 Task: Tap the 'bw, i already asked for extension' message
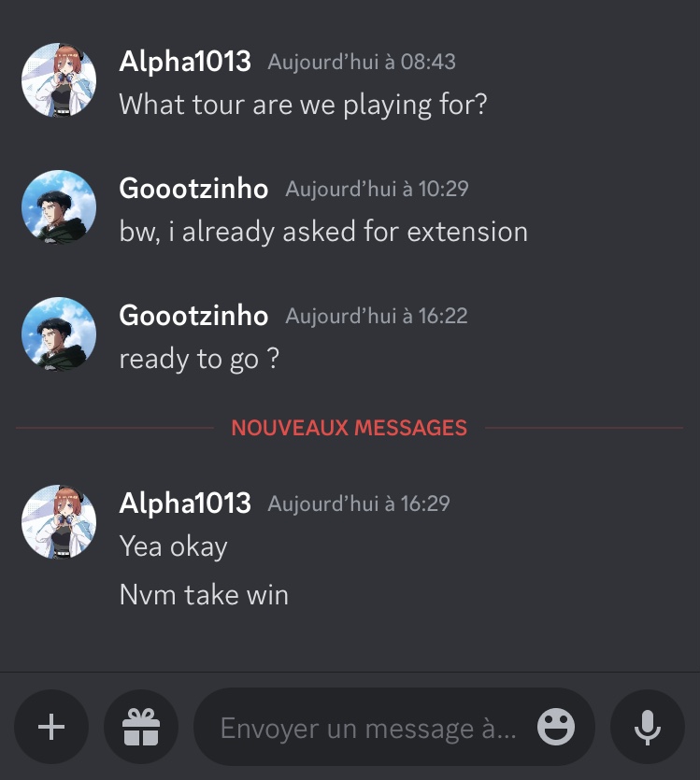[323, 233]
